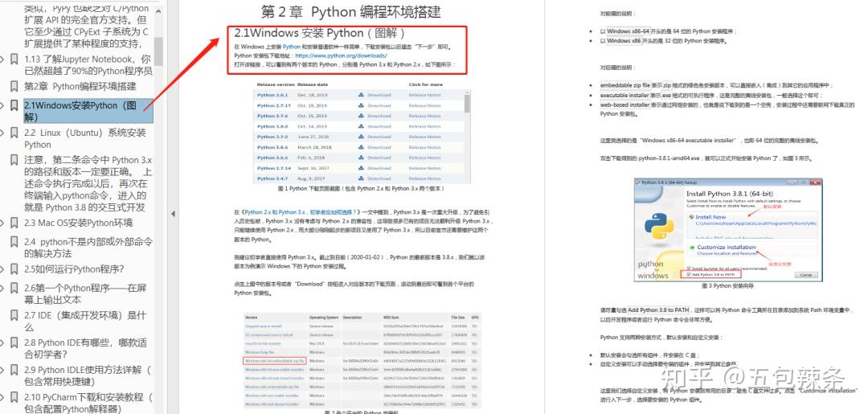Expand the 2.6第一个Python程序 bookmark
This screenshot has width=868, height=414.
tap(2, 288)
